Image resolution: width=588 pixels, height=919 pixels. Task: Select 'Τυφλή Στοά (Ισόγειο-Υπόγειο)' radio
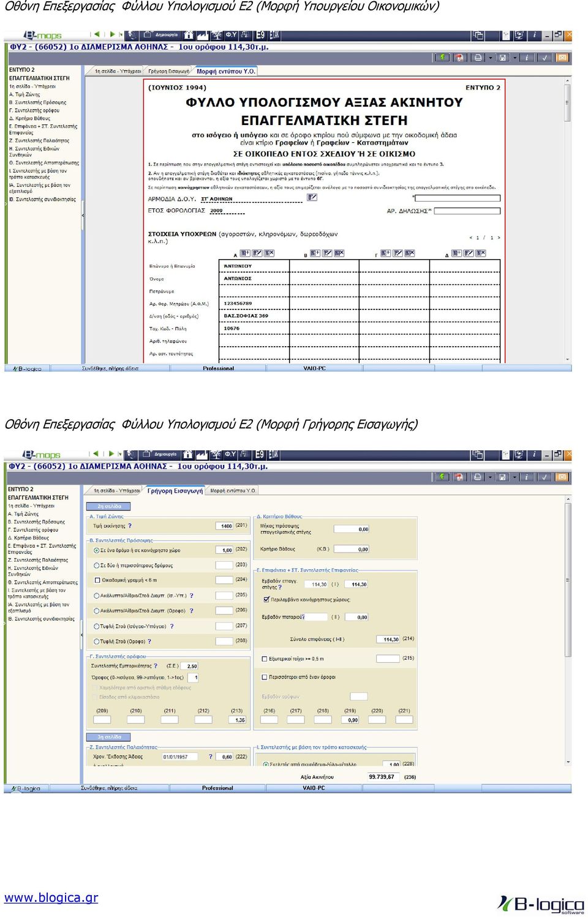(x=97, y=626)
